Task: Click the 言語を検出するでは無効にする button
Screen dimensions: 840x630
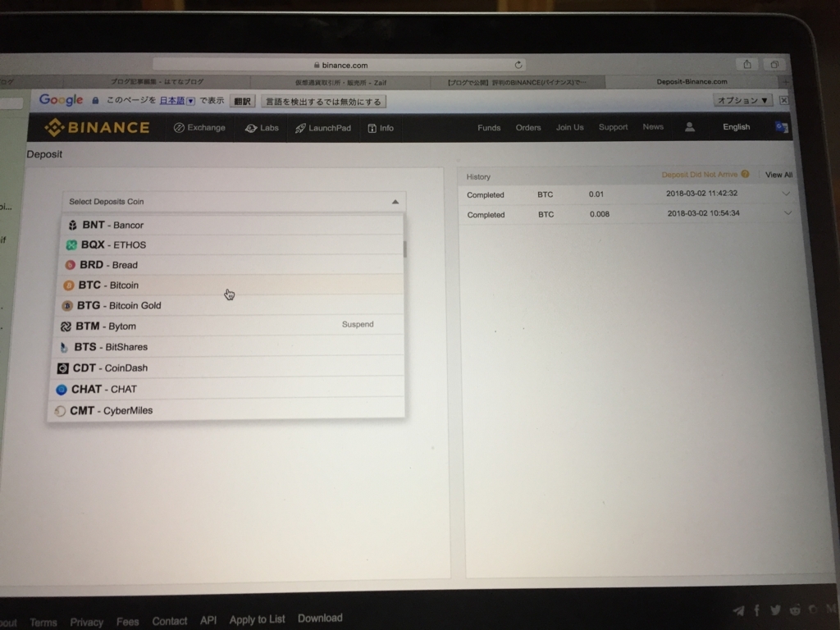Action: [323, 101]
